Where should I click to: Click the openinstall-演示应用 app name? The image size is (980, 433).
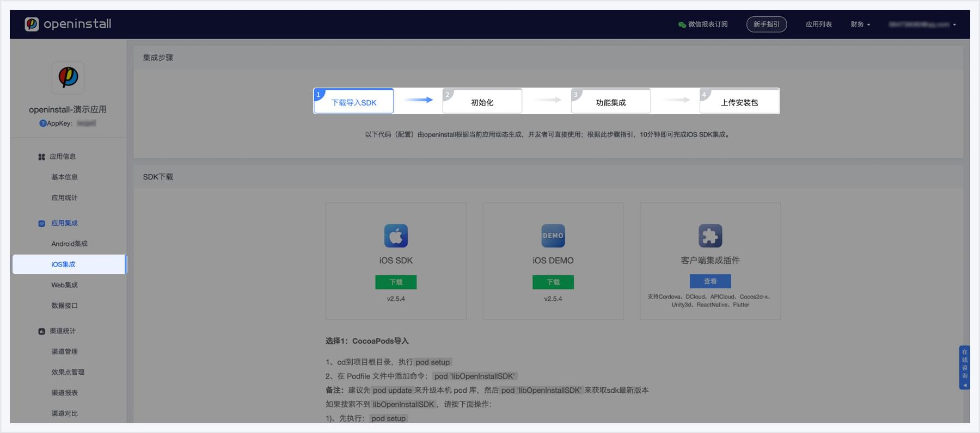pyautogui.click(x=68, y=109)
